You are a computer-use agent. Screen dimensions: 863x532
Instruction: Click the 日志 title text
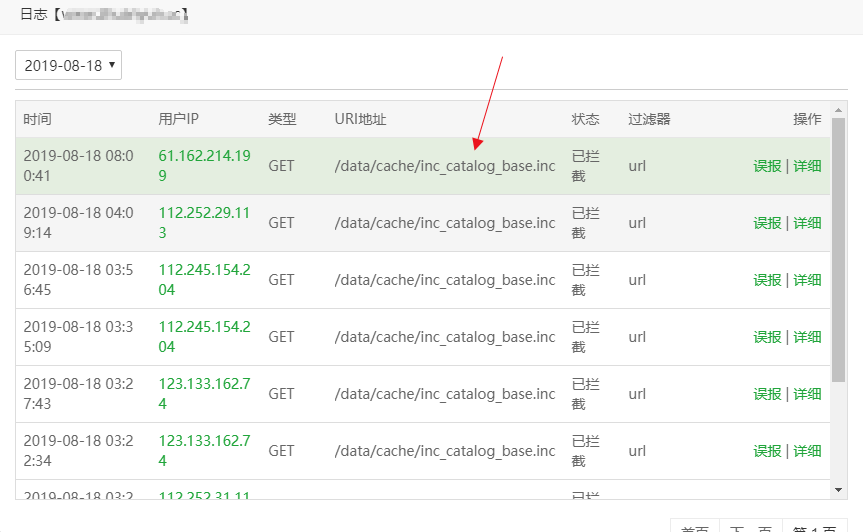pyautogui.click(x=34, y=14)
